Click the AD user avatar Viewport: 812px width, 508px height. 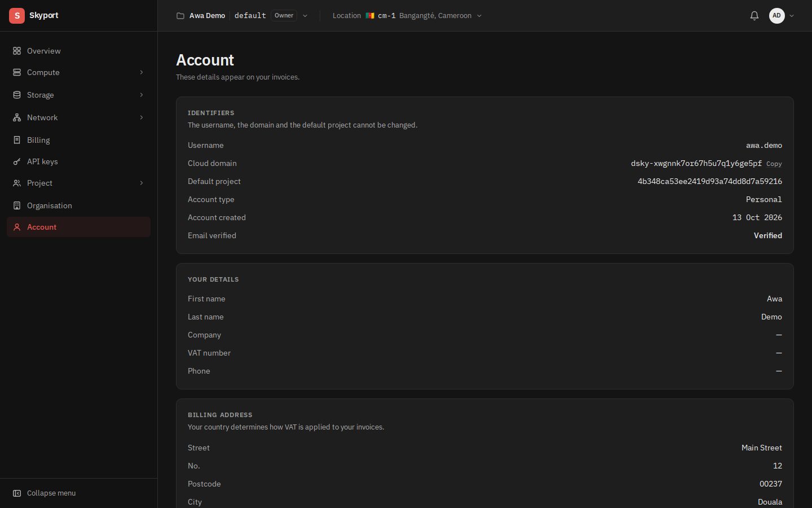[777, 16]
